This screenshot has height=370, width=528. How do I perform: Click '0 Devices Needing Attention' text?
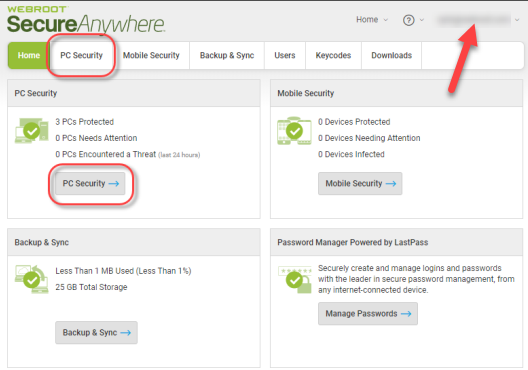coord(369,138)
